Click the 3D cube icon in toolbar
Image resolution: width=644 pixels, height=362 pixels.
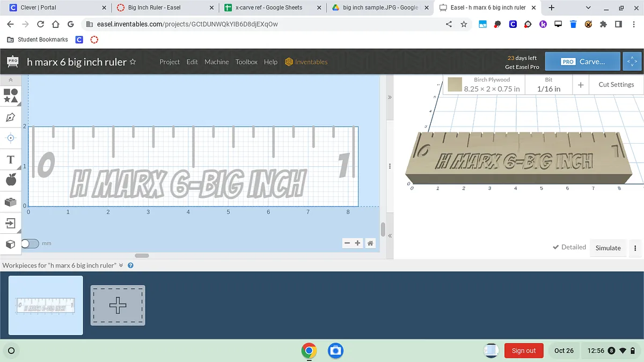pos(11,244)
